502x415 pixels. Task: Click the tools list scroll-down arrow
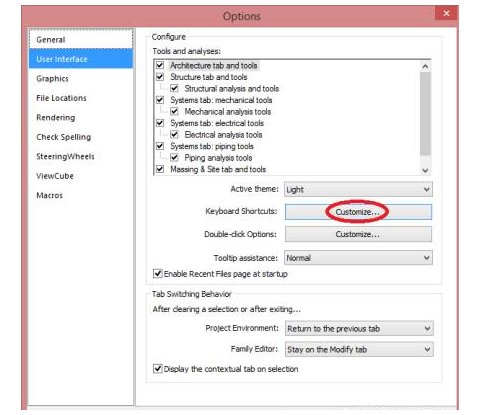(425, 170)
